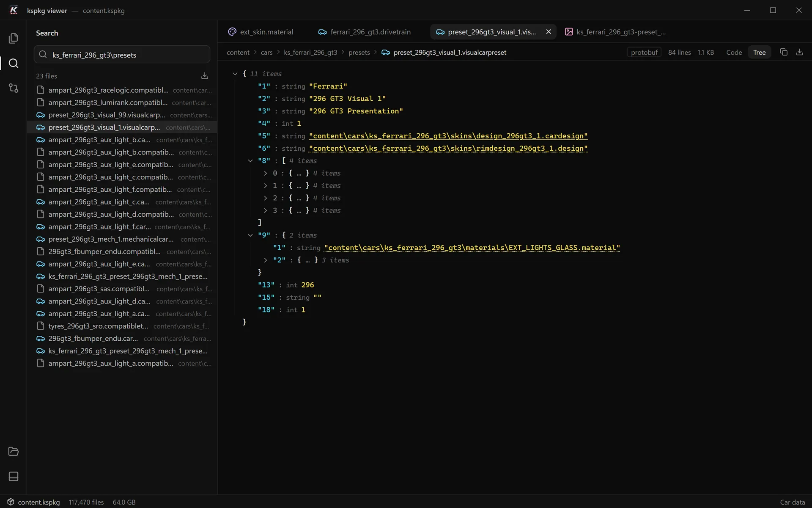Click the magnifier icon in search box

43,55
